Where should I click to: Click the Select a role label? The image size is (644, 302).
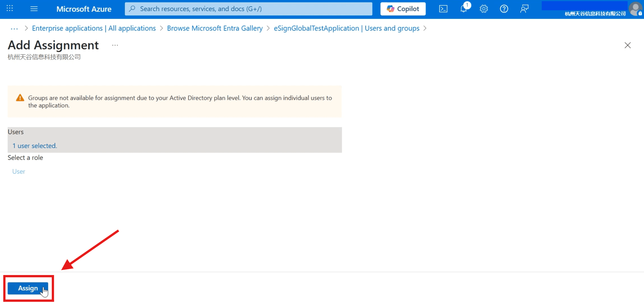pyautogui.click(x=25, y=158)
